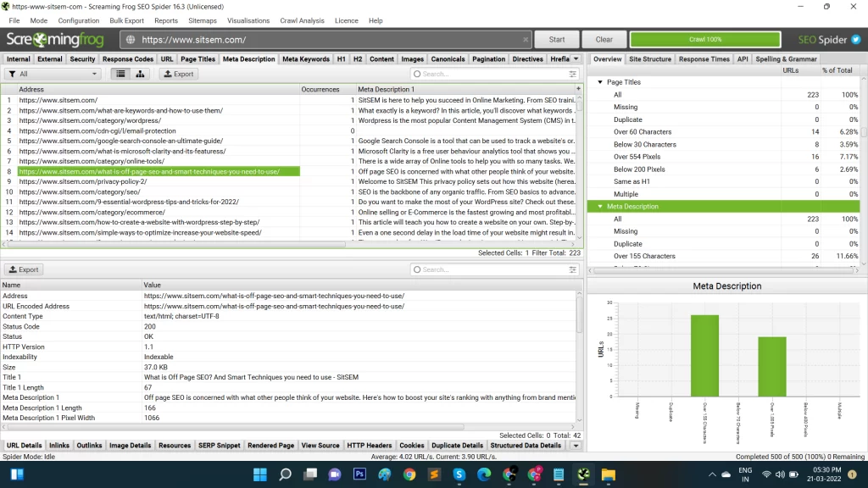Open Windows Start menu

tap(260, 474)
